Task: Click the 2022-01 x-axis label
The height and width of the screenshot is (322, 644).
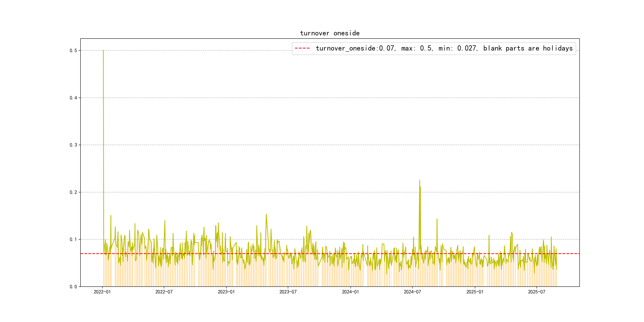Action: [x=102, y=292]
